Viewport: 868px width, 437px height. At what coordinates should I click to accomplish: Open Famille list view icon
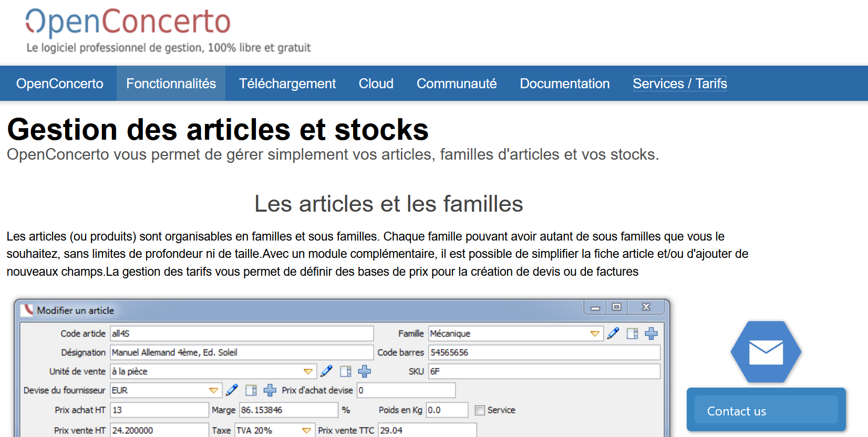tap(633, 334)
